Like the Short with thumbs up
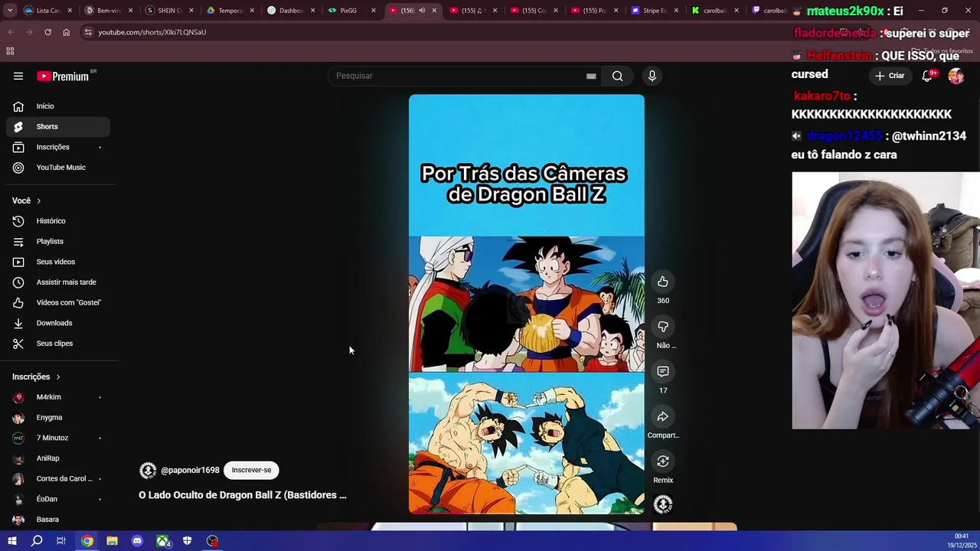This screenshot has height=551, width=980. click(663, 282)
